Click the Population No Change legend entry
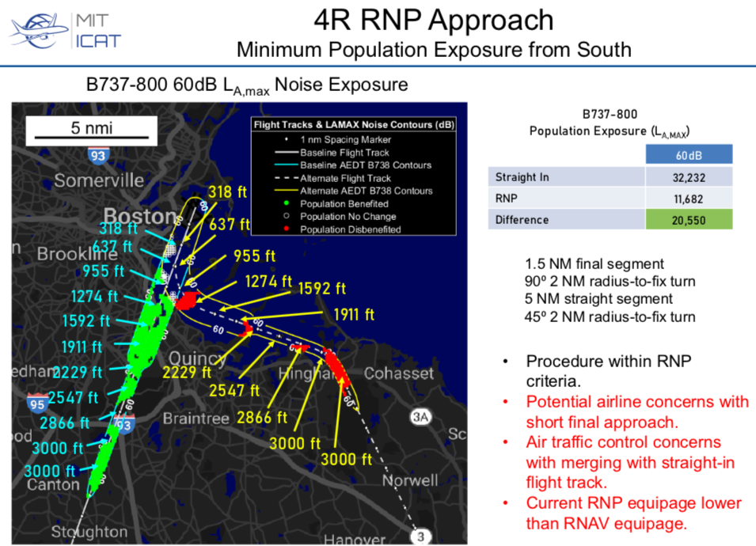Viewport: 756px width, 546px height. (x=348, y=217)
